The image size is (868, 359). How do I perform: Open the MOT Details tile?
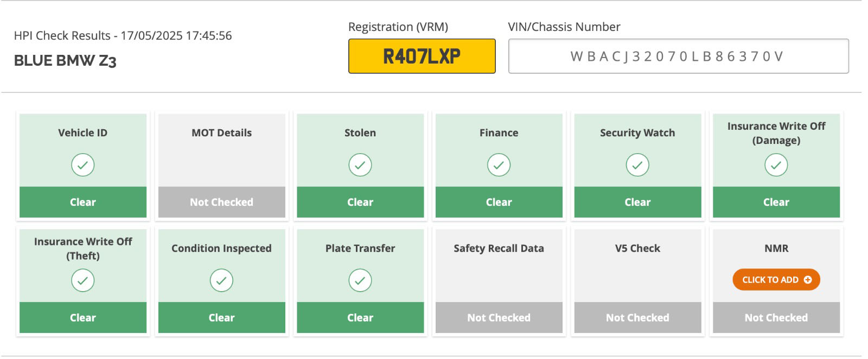point(222,166)
